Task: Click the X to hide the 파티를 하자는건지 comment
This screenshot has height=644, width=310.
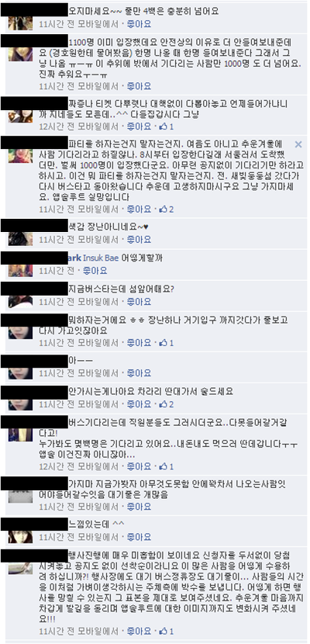Action: coord(298,144)
